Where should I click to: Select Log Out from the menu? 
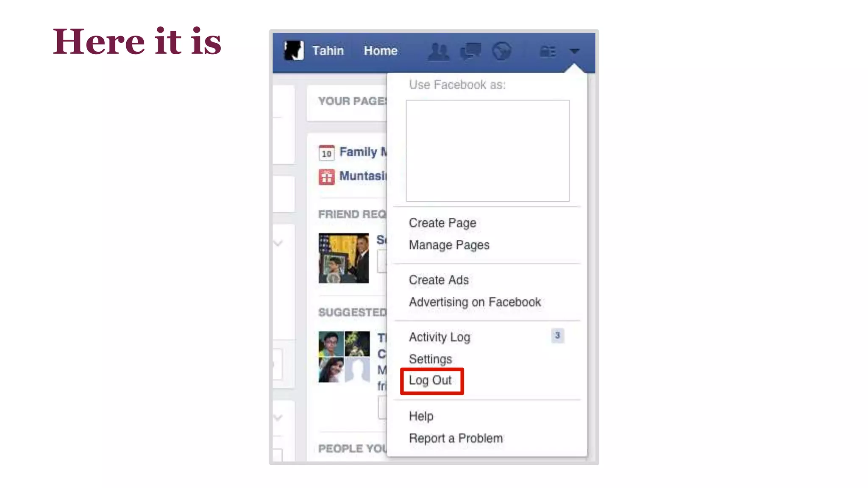click(430, 380)
